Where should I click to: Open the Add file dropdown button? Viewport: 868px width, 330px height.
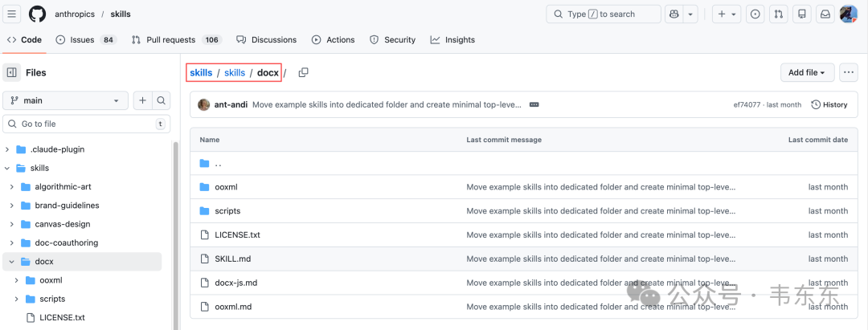[x=807, y=72]
